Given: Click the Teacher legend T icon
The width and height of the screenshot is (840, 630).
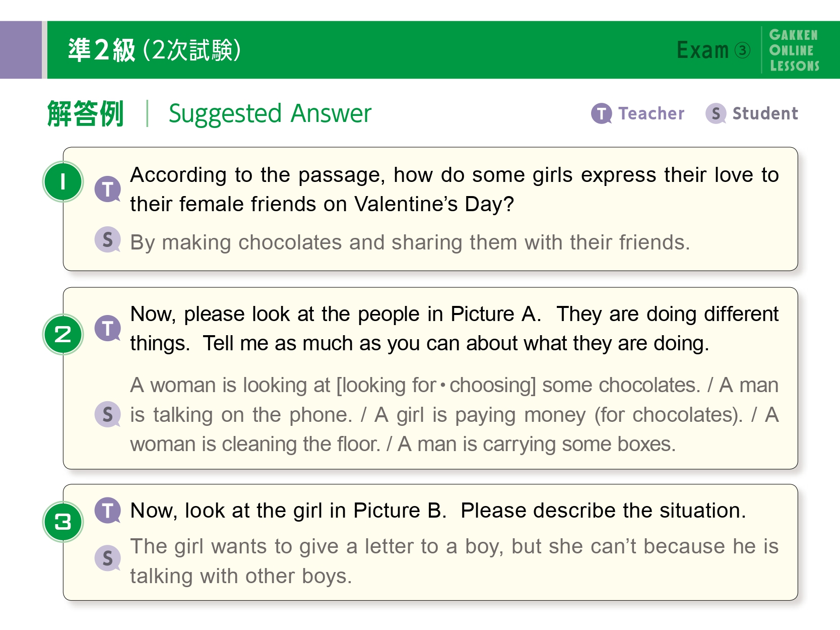Looking at the screenshot, I should pos(601,113).
